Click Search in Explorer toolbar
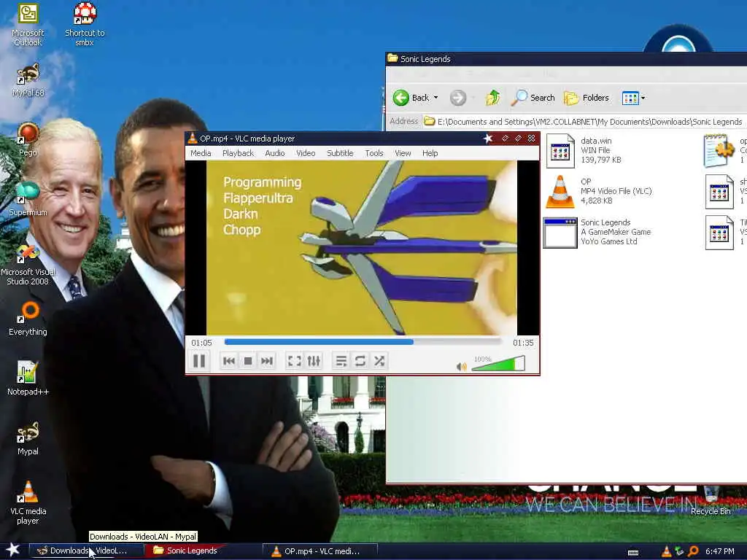Viewport: 747px width, 560px height. click(x=533, y=98)
